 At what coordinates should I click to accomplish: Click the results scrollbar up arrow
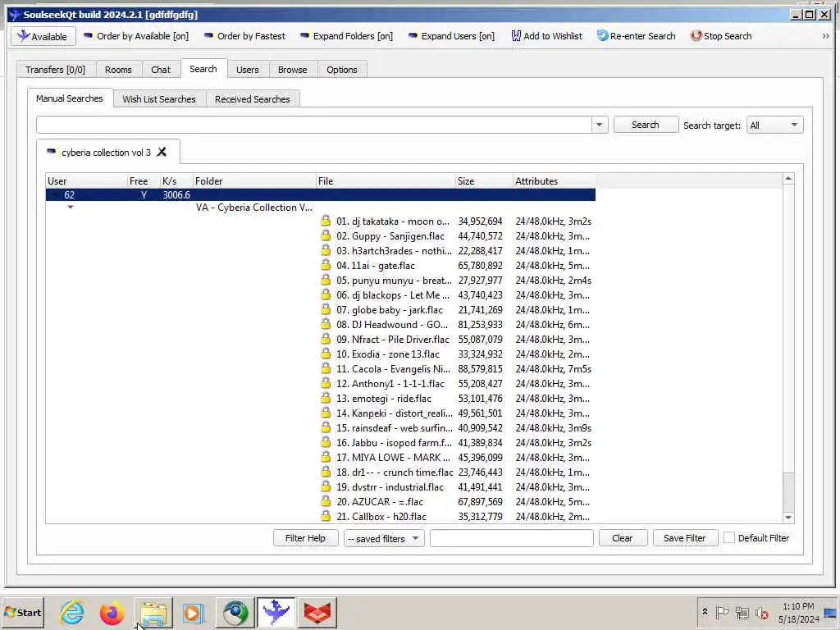click(x=788, y=179)
